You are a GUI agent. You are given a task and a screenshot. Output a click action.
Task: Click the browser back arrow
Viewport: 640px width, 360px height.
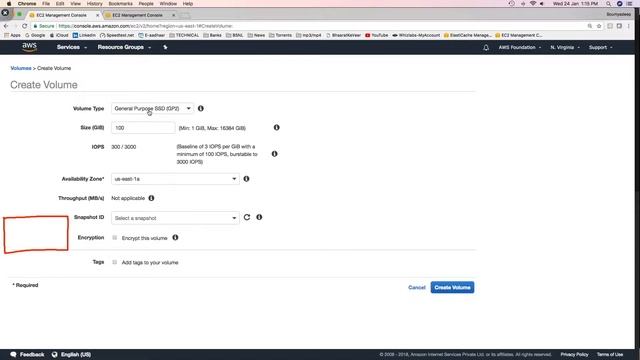coord(6,26)
